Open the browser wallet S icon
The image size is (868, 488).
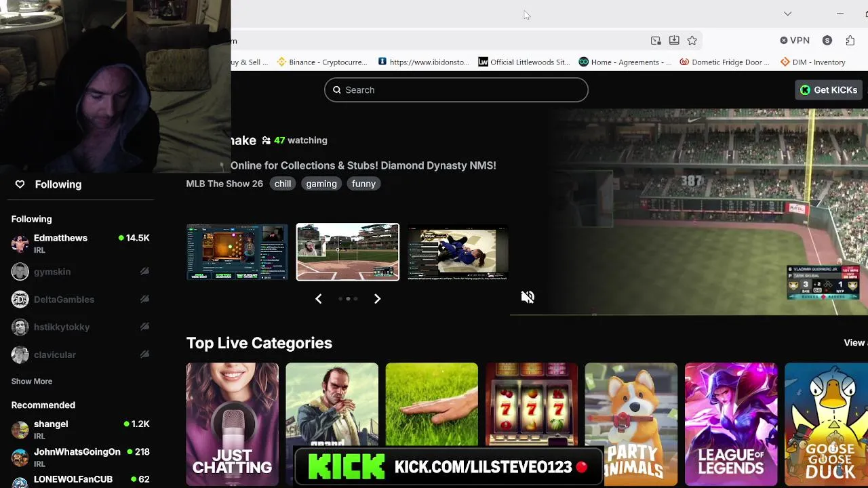[x=827, y=41]
